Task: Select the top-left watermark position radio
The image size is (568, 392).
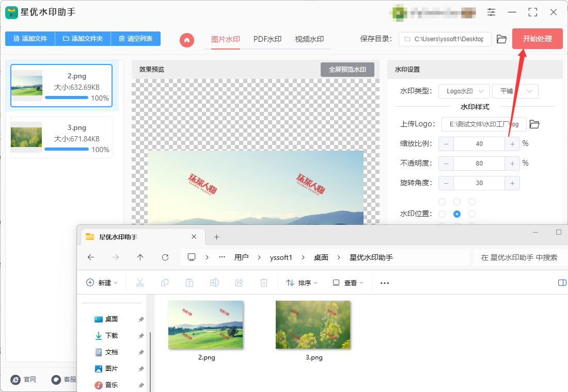Action: pos(442,202)
